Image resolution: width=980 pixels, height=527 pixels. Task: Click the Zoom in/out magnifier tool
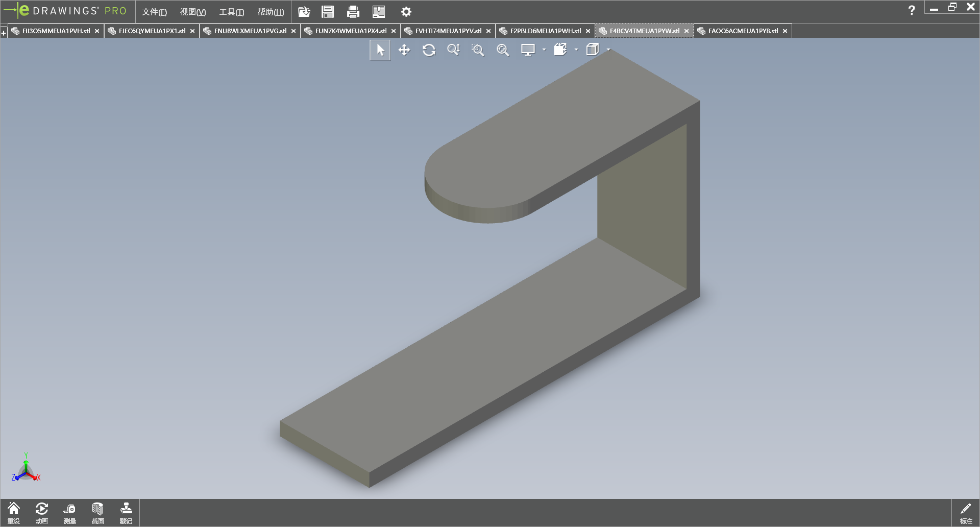[453, 50]
